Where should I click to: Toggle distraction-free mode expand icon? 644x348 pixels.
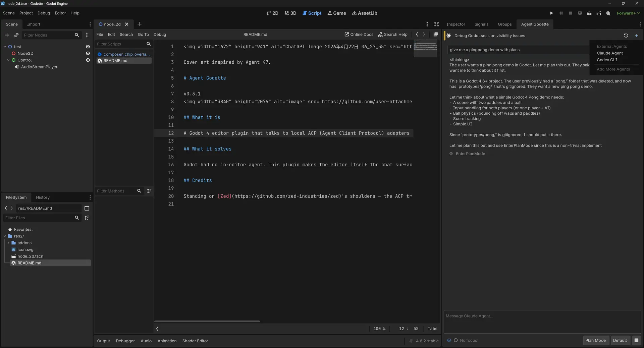(436, 24)
